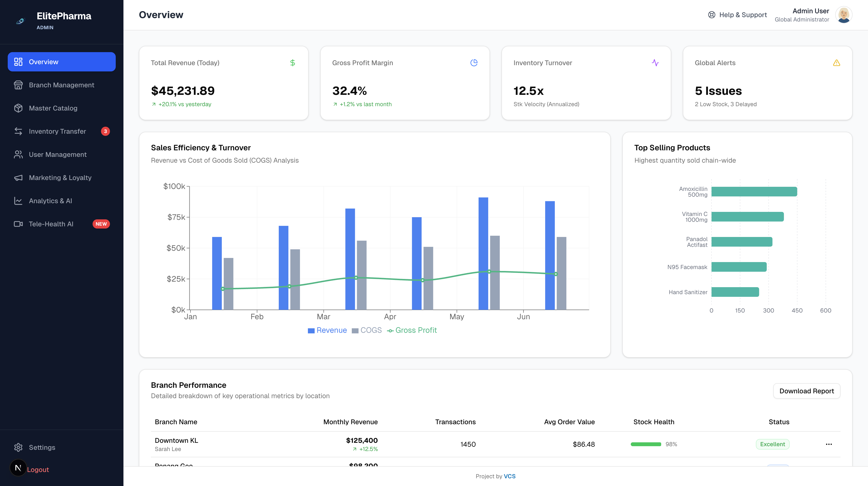
Task: Click the Settings gear icon
Action: point(19,447)
